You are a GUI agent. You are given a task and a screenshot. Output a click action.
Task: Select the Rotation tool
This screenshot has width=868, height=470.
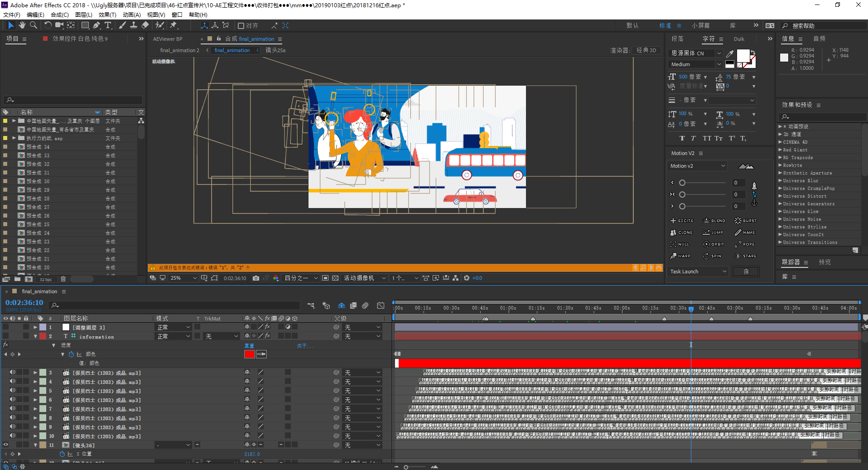click(x=48, y=25)
